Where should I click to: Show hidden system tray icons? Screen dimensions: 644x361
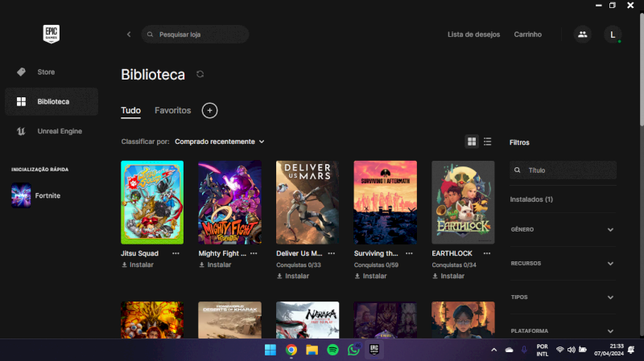click(x=494, y=350)
